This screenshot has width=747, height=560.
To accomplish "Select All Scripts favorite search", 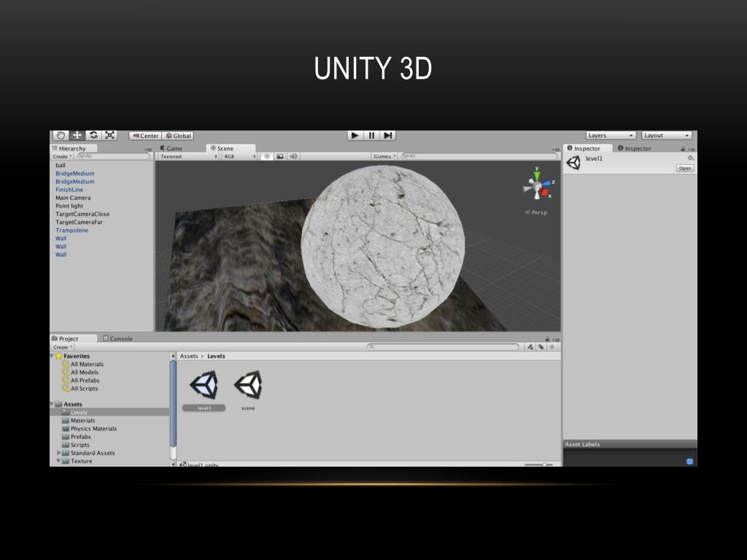I will (x=80, y=389).
